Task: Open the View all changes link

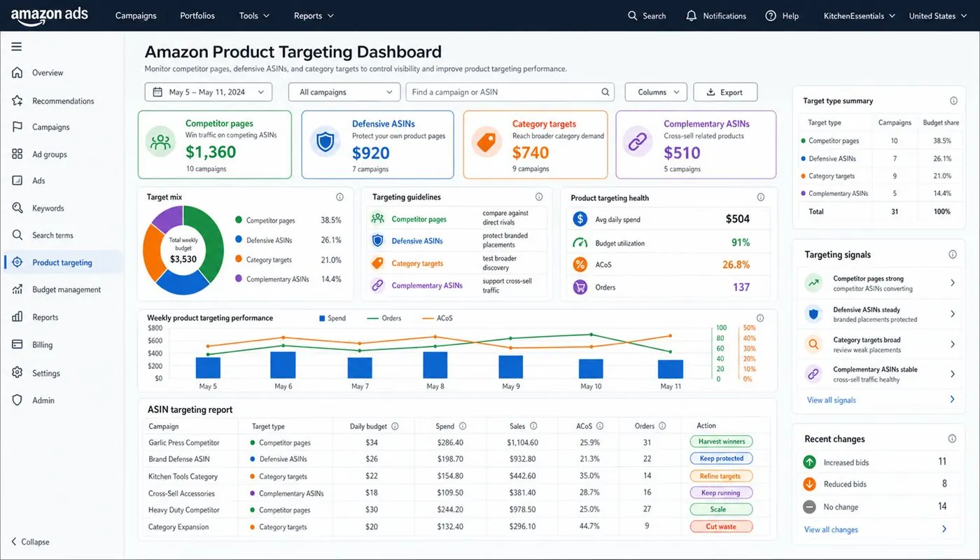Action: 831,529
